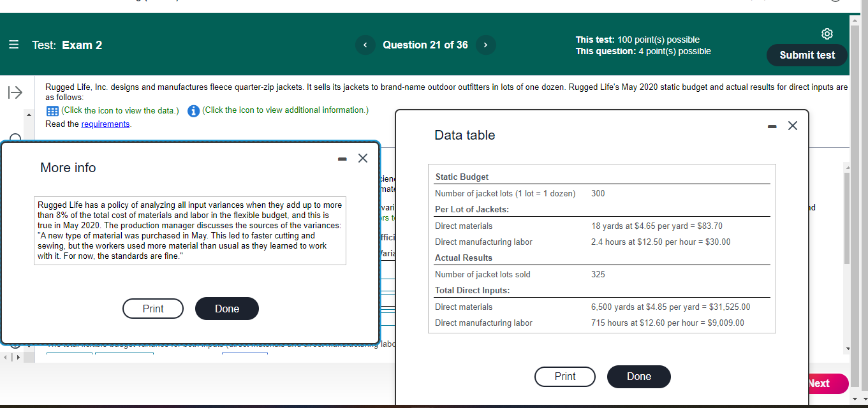Click the blue additional information icon

pyautogui.click(x=193, y=111)
